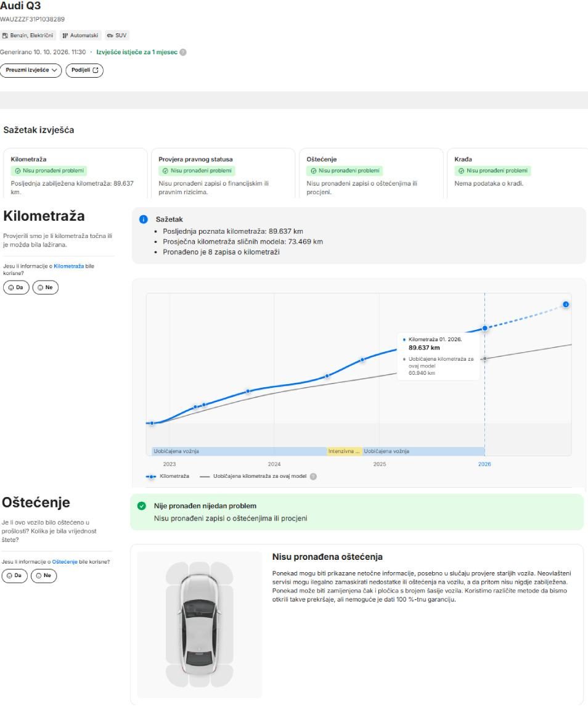Viewport: 588px width, 714px height.
Task: Click the projected mileage info marker on chart
Action: click(566, 304)
